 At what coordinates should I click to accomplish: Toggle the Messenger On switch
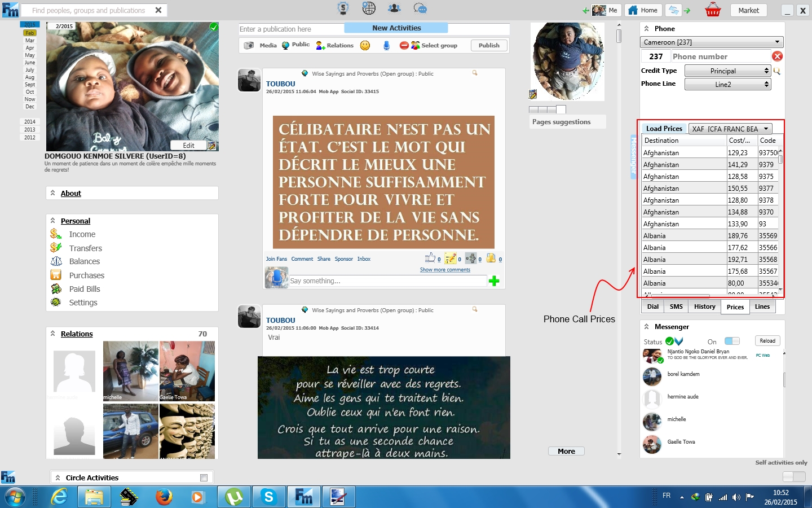click(x=732, y=341)
